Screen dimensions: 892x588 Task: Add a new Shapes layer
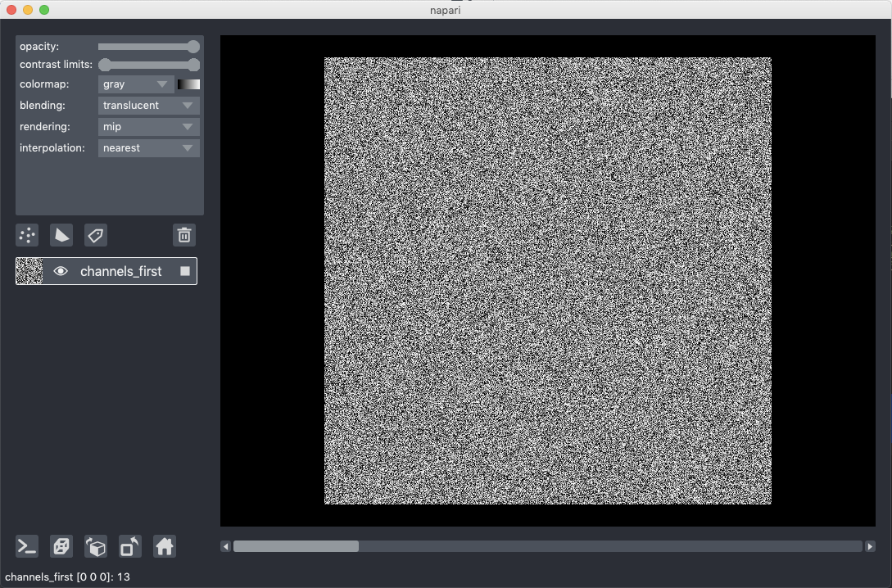[x=61, y=235]
